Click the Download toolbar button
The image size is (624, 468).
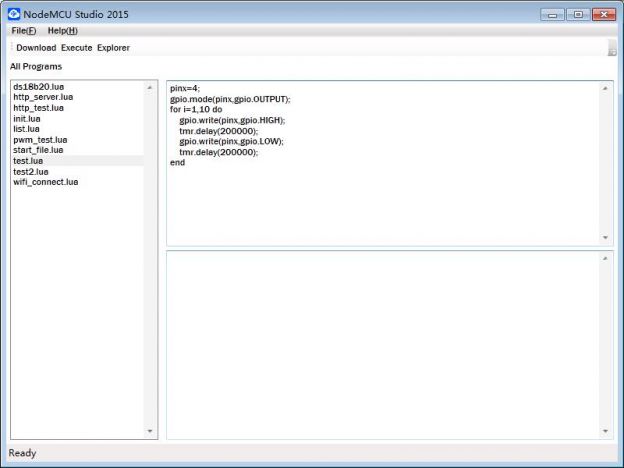(36, 48)
